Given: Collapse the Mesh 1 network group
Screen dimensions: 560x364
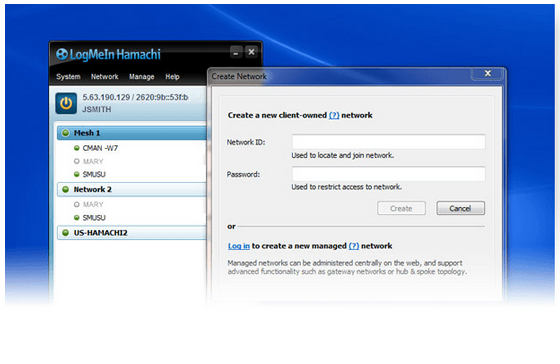Looking at the screenshot, I should (132, 133).
